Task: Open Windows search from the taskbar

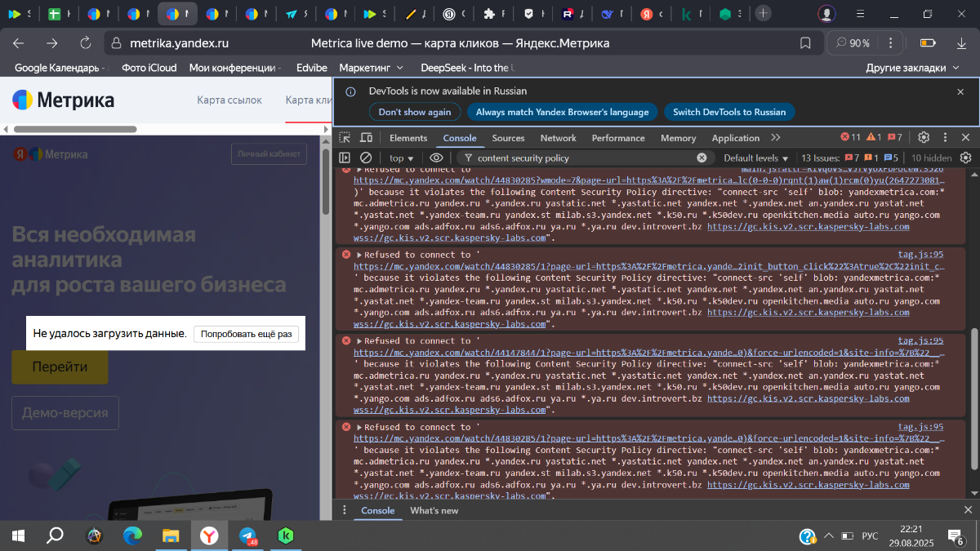Action: pos(55,535)
